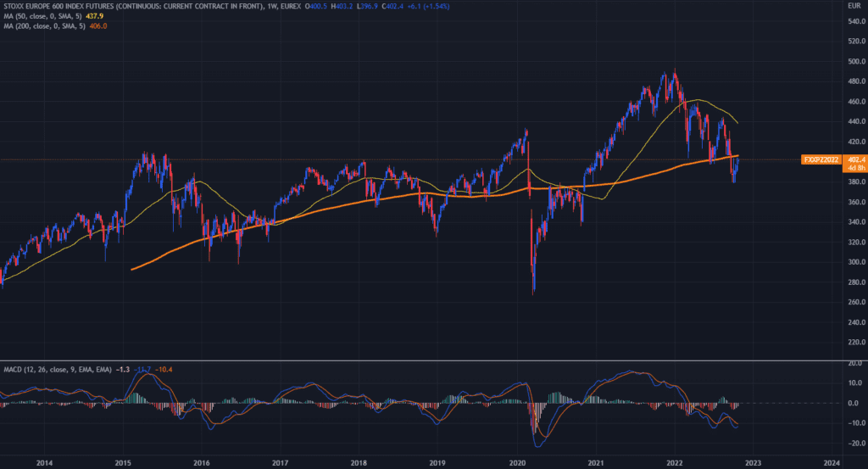Screen dimensions: 868x469
Task: Click the 2014 label on time axis
Action: [x=44, y=462]
